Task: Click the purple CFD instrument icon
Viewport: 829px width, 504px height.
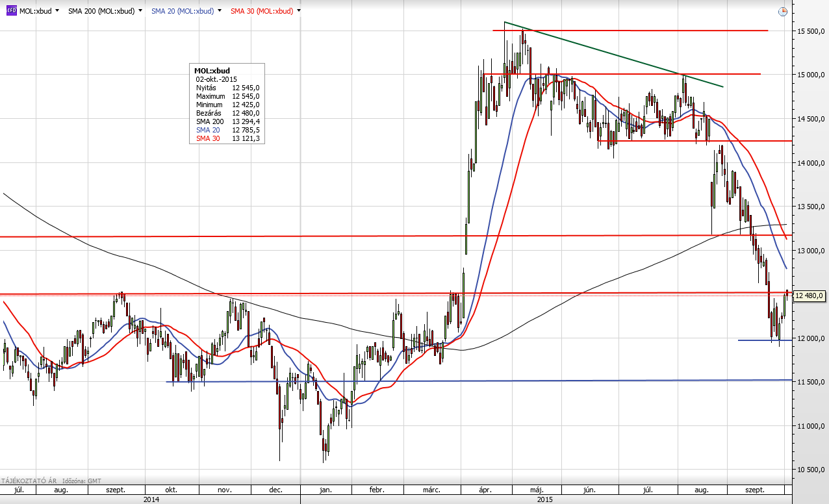Action: tap(11, 11)
